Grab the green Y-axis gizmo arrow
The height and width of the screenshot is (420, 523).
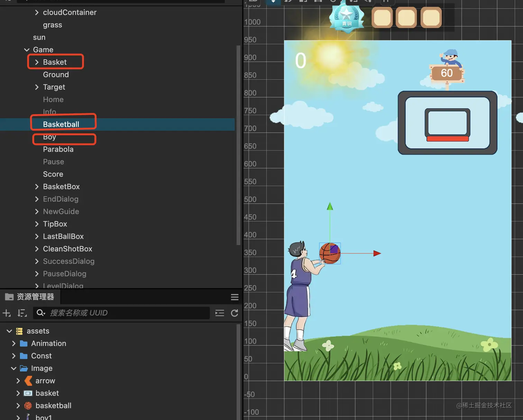click(x=330, y=206)
